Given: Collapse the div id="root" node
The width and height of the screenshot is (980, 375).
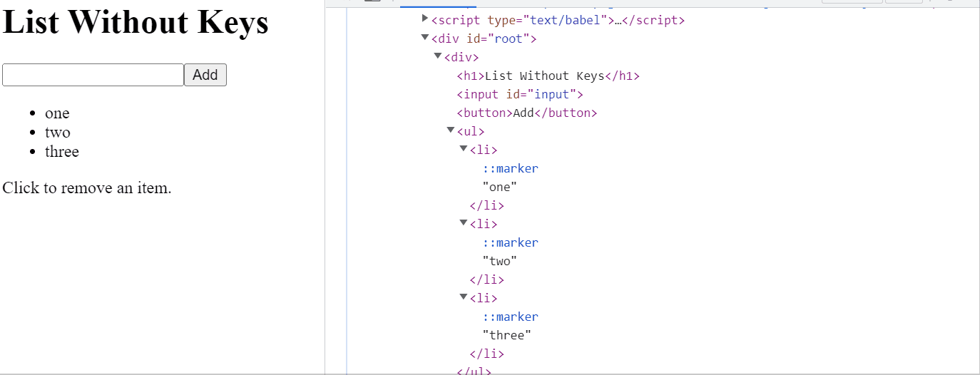Looking at the screenshot, I should [426, 37].
